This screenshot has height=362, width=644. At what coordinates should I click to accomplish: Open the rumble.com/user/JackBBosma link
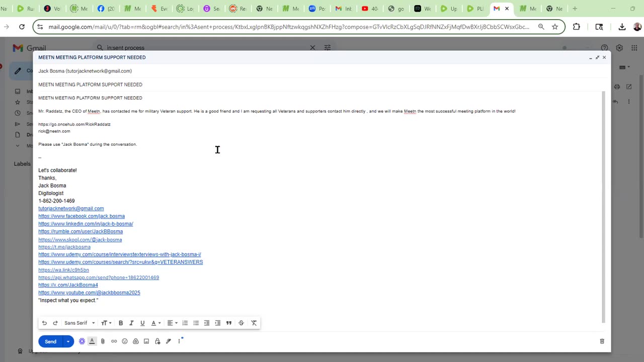click(80, 232)
